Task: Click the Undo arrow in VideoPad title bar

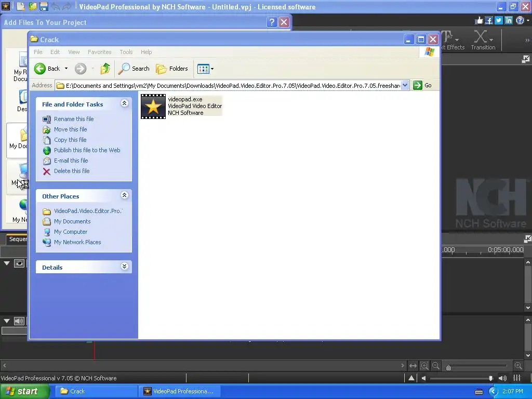Action: click(x=55, y=6)
